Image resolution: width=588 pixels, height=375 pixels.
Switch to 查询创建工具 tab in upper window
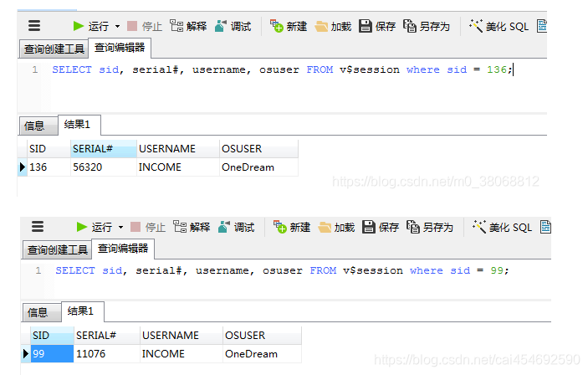(x=54, y=49)
